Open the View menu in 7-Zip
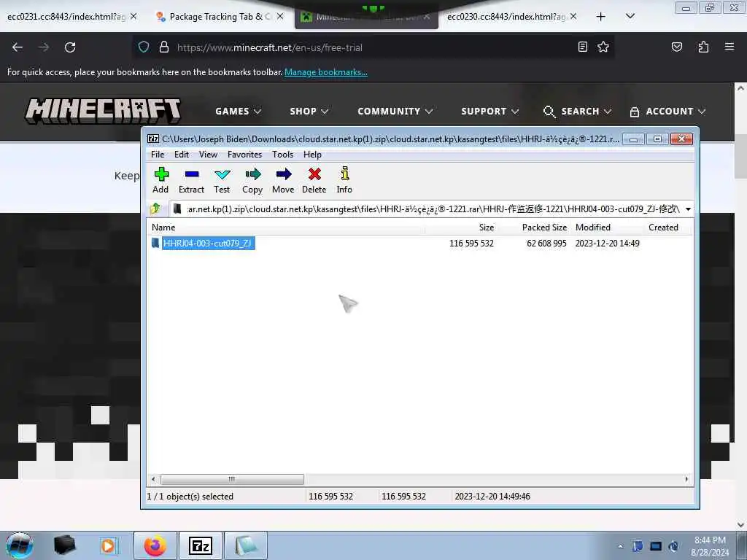 coord(208,155)
